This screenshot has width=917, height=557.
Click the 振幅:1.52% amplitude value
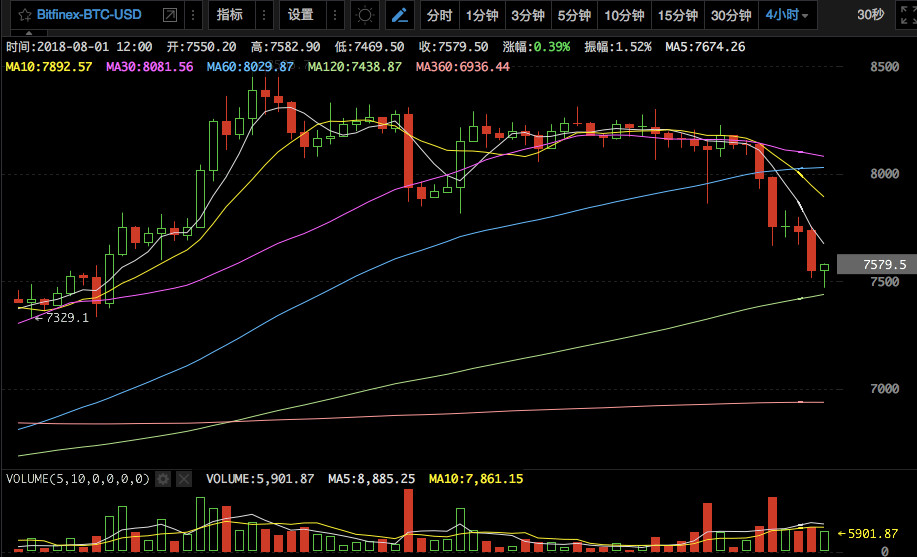618,47
